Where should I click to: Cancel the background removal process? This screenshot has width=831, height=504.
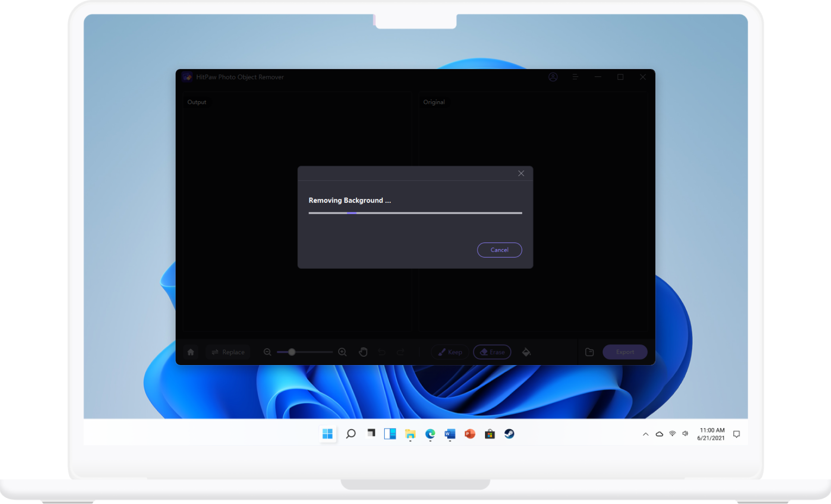[499, 250]
